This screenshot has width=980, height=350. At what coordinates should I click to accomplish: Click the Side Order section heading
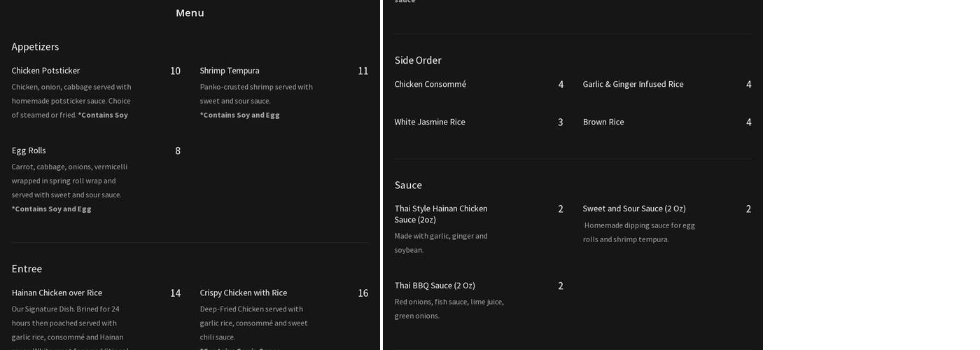(418, 60)
